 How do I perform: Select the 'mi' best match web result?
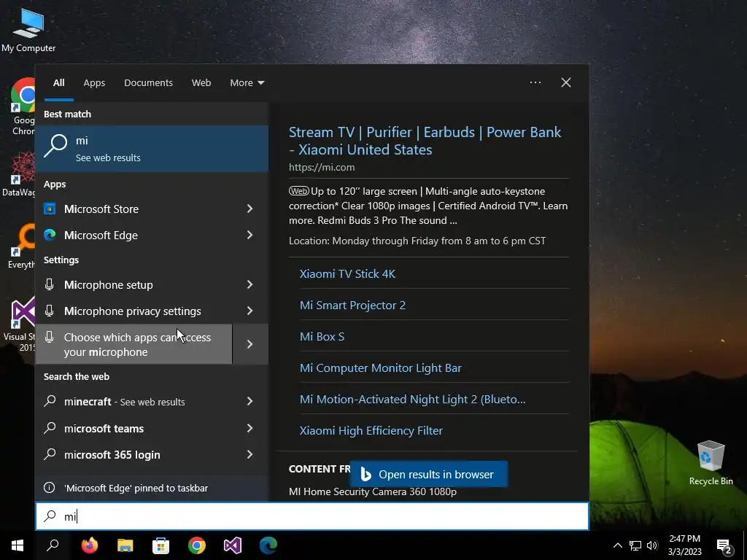[152, 148]
